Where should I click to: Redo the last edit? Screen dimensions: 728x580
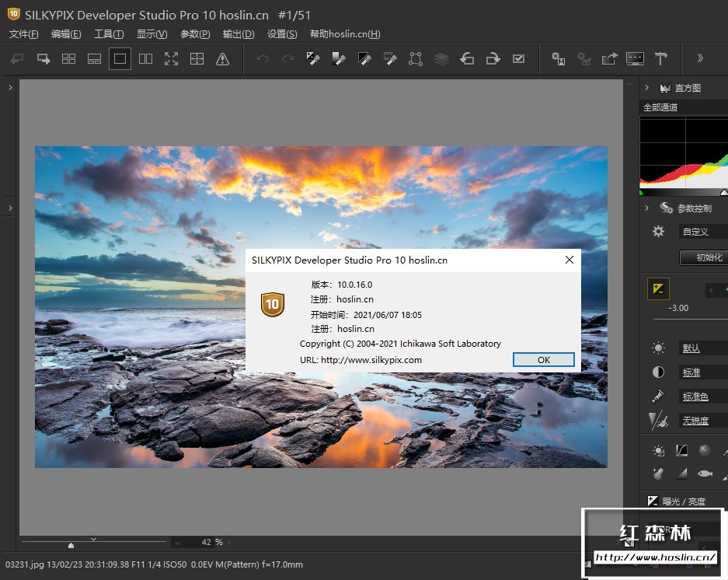point(288,59)
